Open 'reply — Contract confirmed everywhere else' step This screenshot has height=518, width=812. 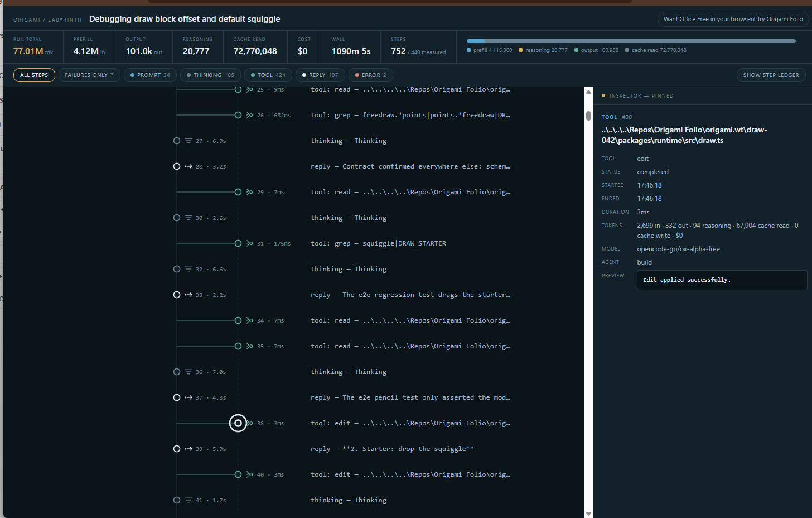point(410,166)
